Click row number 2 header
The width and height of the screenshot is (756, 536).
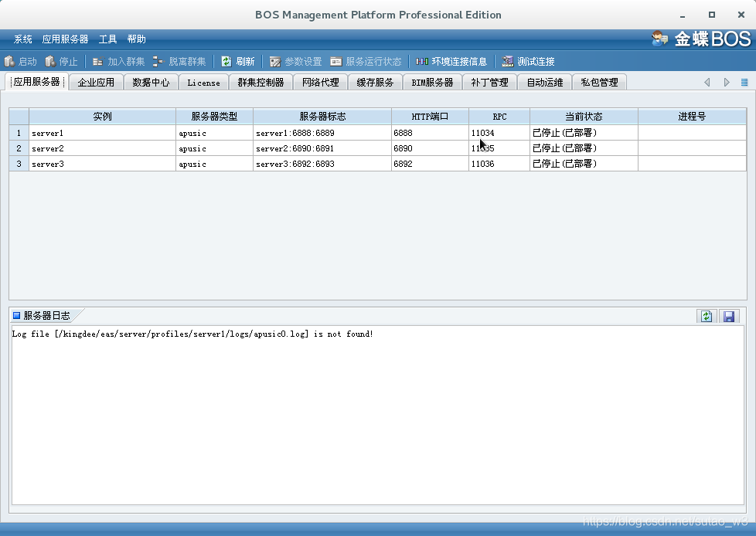19,148
